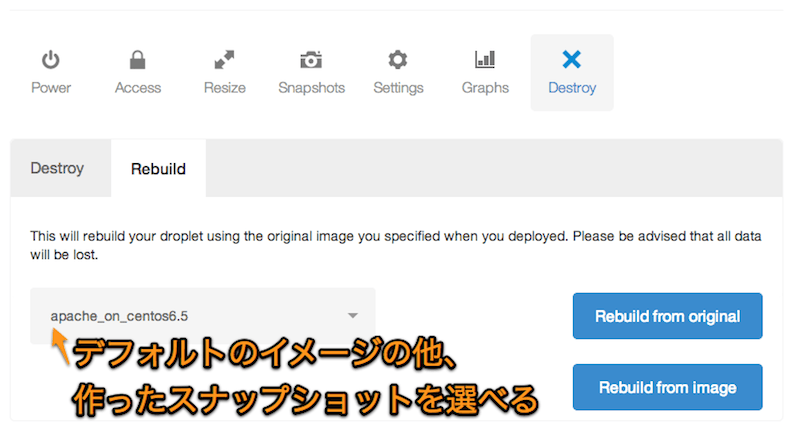Open Settings via the gear icon
The width and height of the screenshot is (800, 433).
click(x=398, y=60)
